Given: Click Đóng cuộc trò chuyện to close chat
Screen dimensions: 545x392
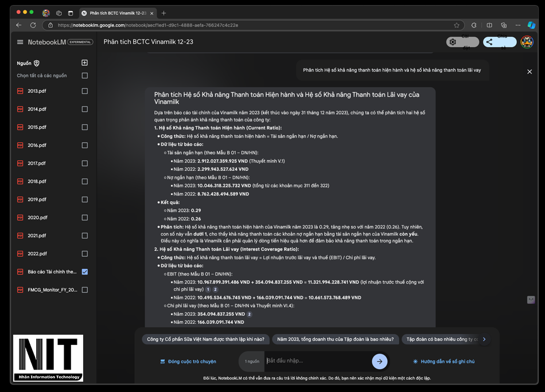Looking at the screenshot, I should [x=188, y=362].
